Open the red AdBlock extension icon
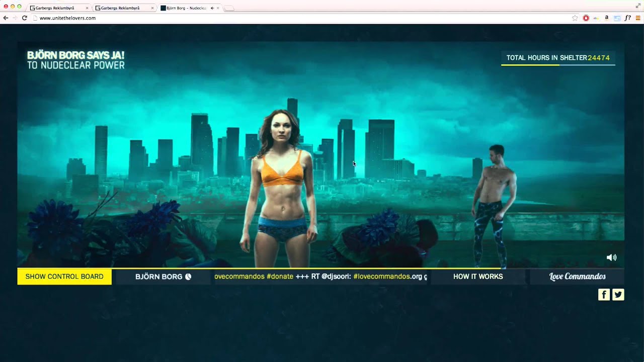The width and height of the screenshot is (644, 362). coord(586,18)
